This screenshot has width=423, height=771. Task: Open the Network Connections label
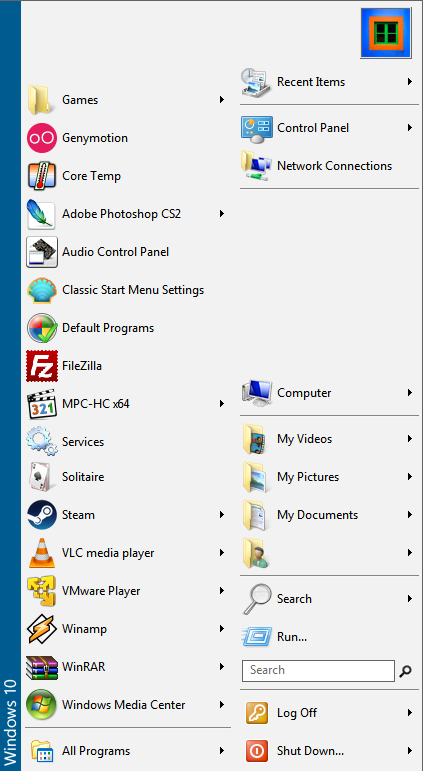334,166
